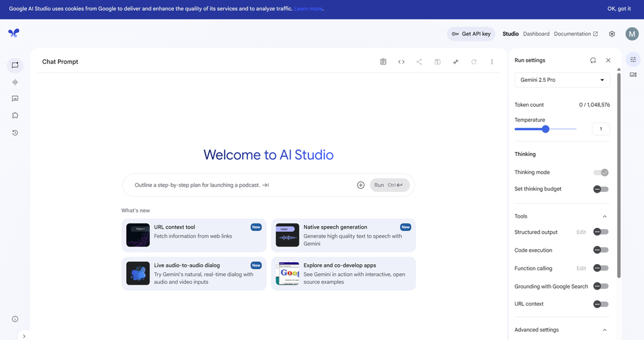
Task: Open the settings gear icon
Action: click(x=612, y=33)
